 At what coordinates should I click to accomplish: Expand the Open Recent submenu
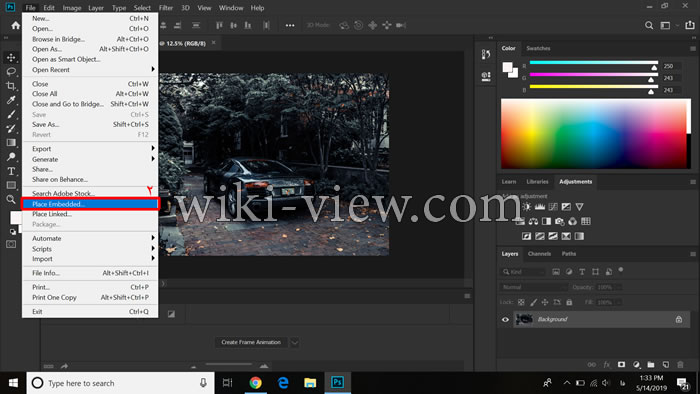point(90,70)
